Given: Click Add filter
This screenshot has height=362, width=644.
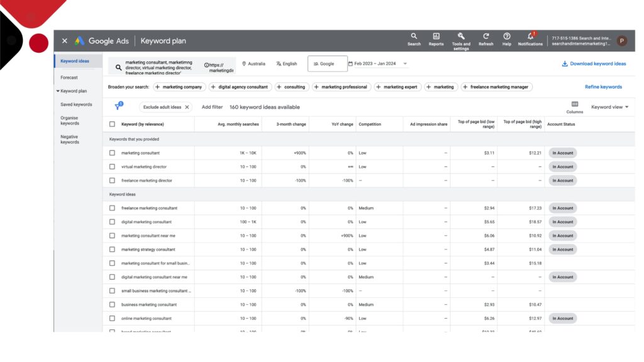Looking at the screenshot, I should coord(212,107).
